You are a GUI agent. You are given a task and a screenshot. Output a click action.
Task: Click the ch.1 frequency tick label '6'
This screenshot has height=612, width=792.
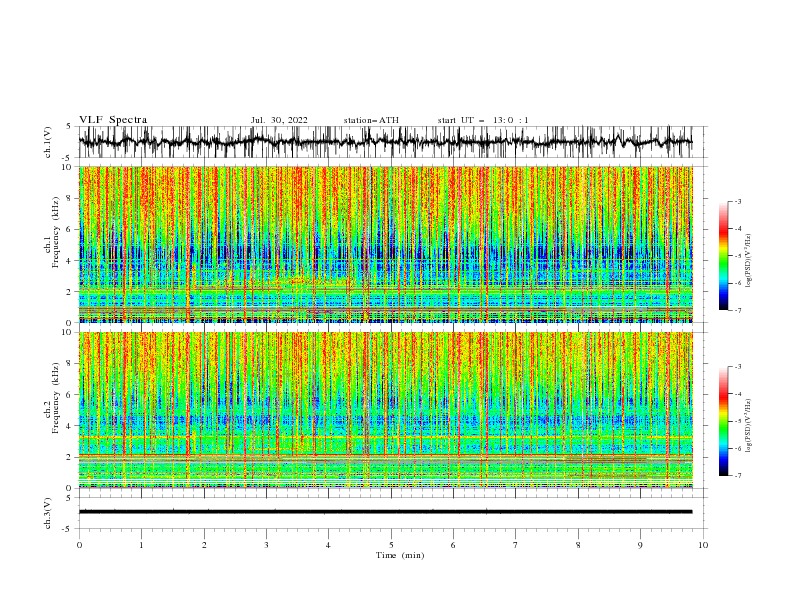pos(69,229)
